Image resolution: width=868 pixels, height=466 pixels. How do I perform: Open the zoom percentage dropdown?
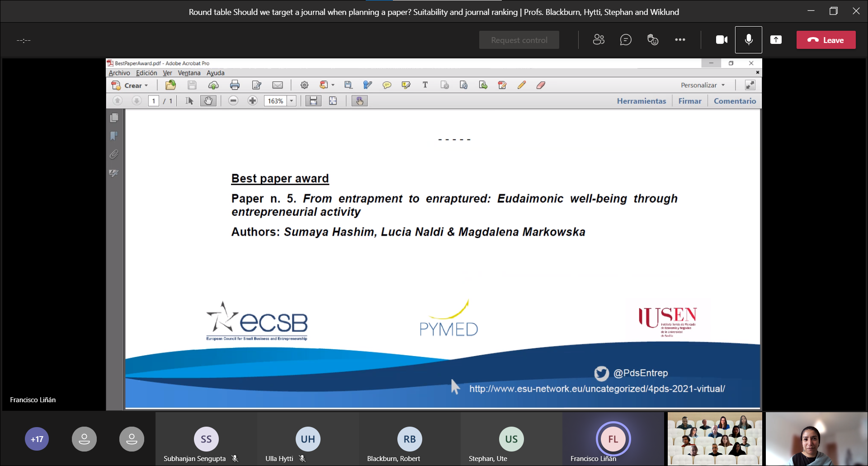tap(292, 101)
